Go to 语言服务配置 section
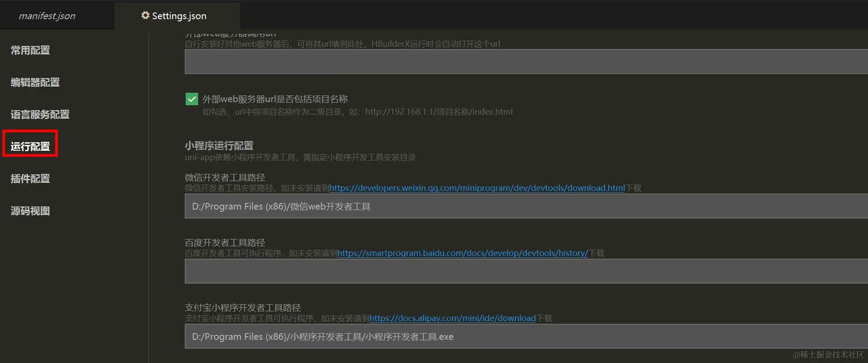Image resolution: width=868 pixels, height=363 pixels. click(x=40, y=115)
